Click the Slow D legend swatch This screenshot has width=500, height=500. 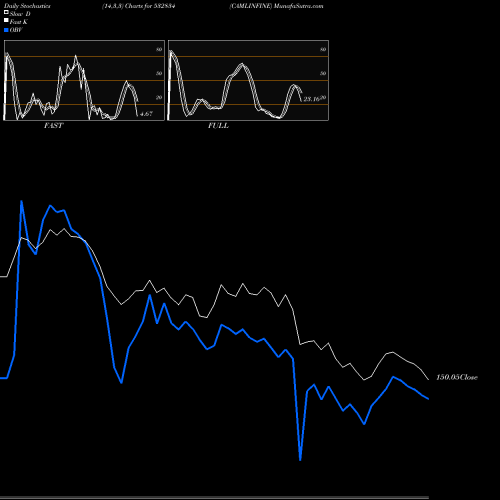(6, 12)
